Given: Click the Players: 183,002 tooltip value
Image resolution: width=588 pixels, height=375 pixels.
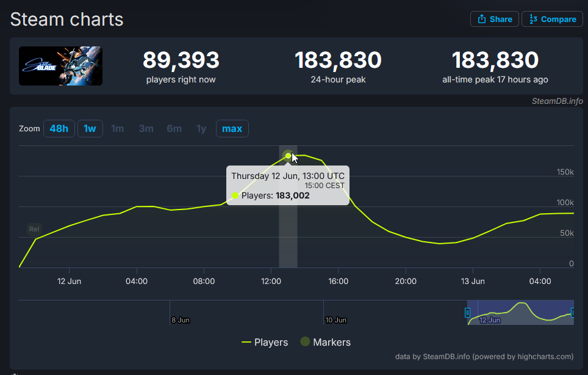Looking at the screenshot, I should coord(276,195).
